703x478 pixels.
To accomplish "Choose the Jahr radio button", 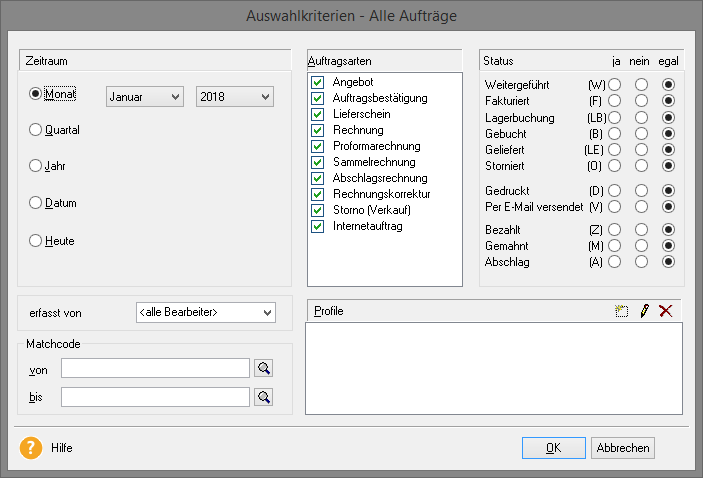I will (x=35, y=165).
